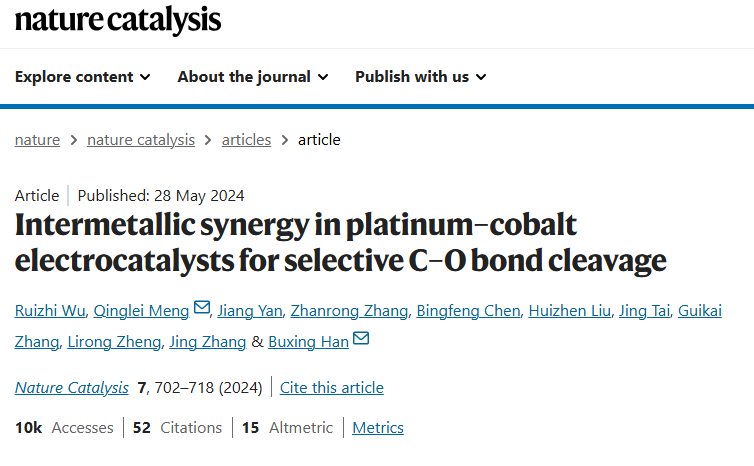Open Lirong Zheng author link
The width and height of the screenshot is (754, 466).
click(x=114, y=342)
